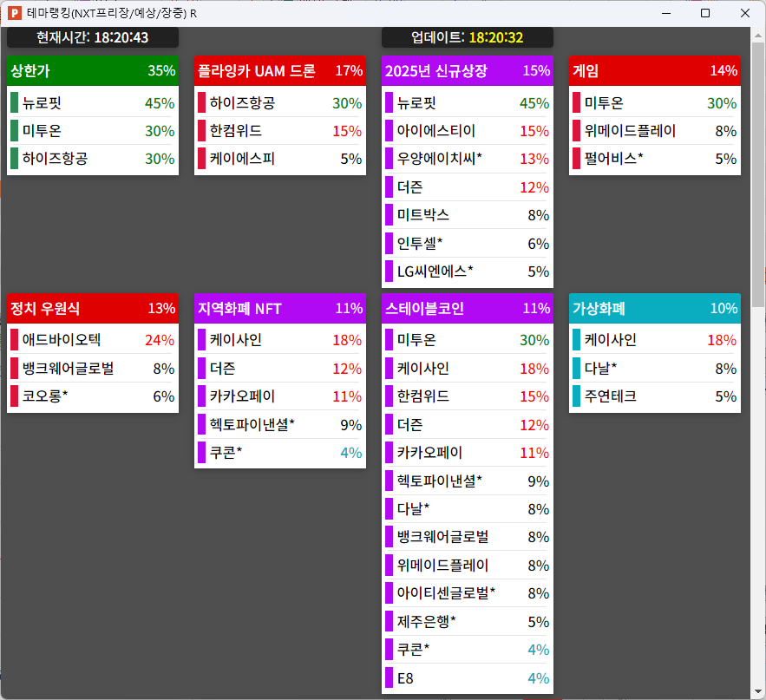Select 카카오페이 in the 스테이블코인 card
The width and height of the screenshot is (766, 700).
pyautogui.click(x=468, y=452)
